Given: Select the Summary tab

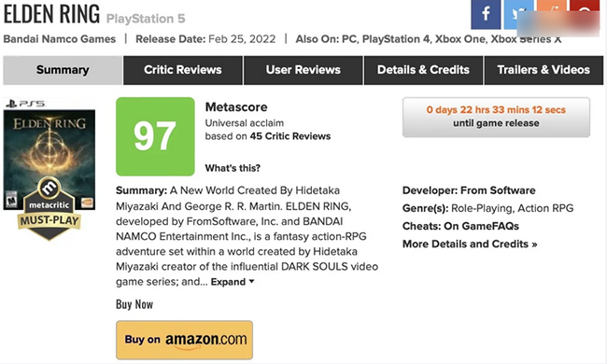Looking at the screenshot, I should [63, 70].
